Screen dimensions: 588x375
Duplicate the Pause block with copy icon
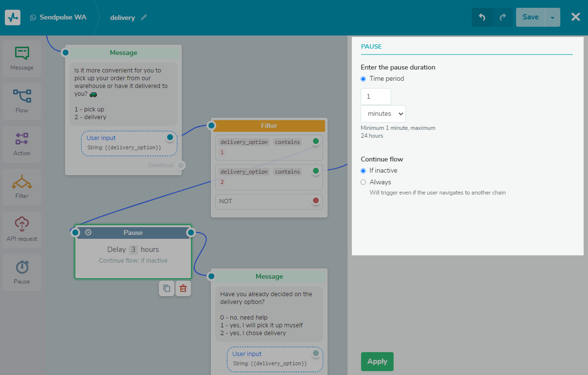[167, 288]
